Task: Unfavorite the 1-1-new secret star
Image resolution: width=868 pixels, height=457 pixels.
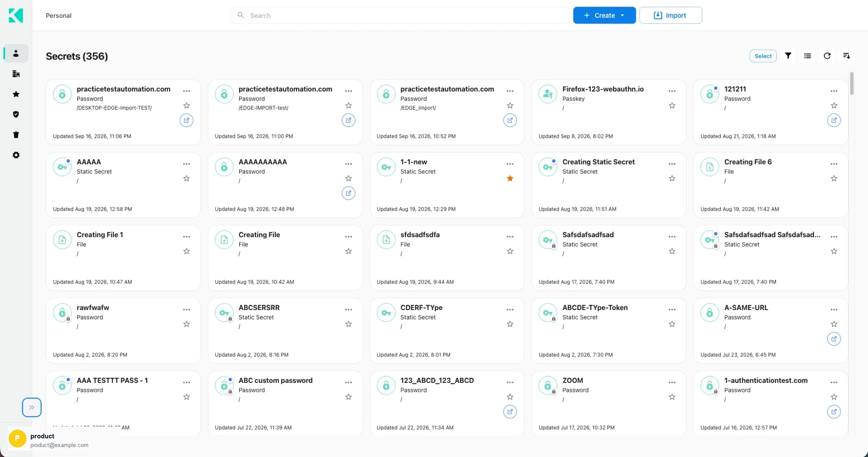Action: tap(510, 179)
